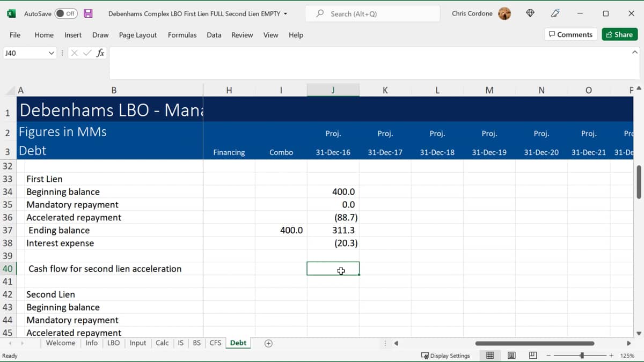Open the Calc sheet tab
Image resolution: width=644 pixels, height=362 pixels.
pyautogui.click(x=162, y=343)
